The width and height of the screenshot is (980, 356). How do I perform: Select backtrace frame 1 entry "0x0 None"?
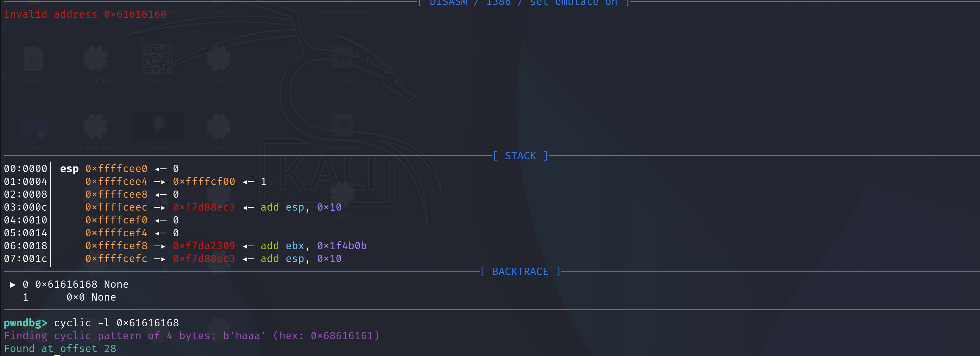[x=91, y=297]
